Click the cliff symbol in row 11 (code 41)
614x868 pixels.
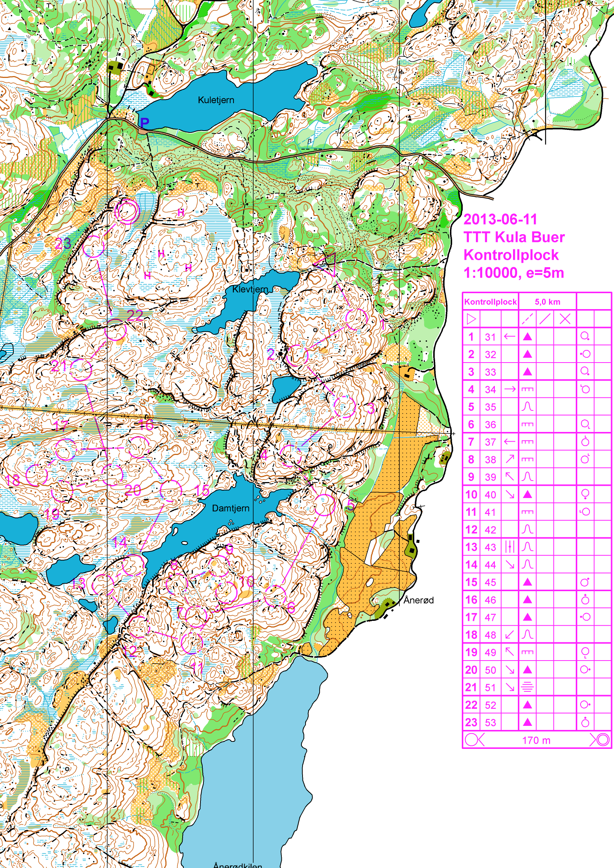[x=528, y=512]
